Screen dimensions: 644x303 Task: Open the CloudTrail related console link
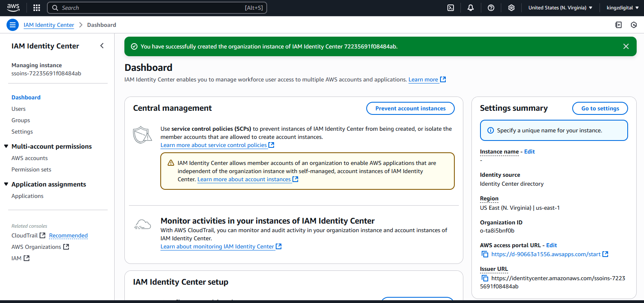pyautogui.click(x=24, y=235)
